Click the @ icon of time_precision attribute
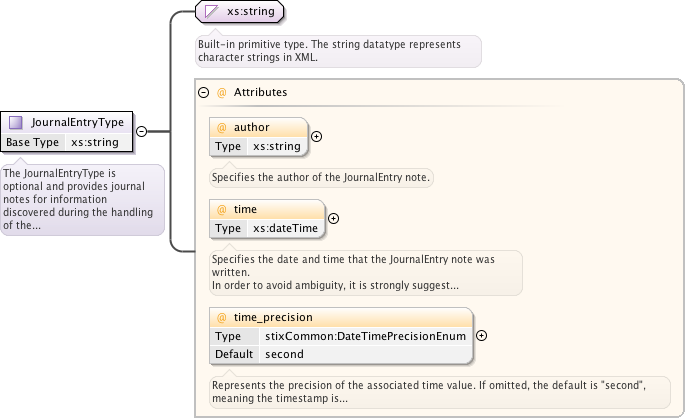This screenshot has height=419, width=686. 222,317
